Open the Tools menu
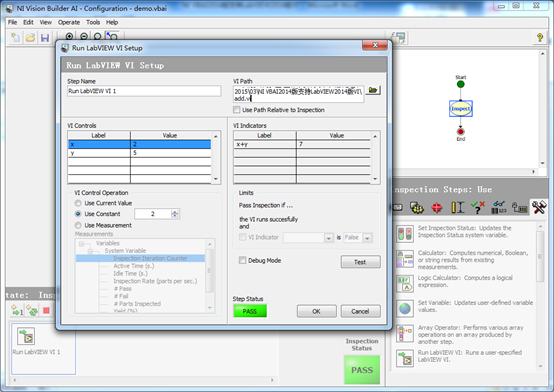Screen dimensions: 554x392 93,22
